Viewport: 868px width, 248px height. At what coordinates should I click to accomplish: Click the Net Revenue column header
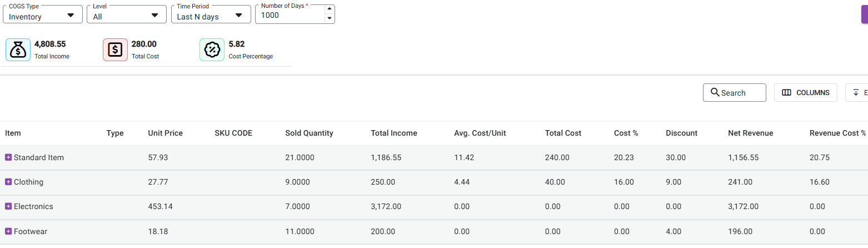(750, 133)
